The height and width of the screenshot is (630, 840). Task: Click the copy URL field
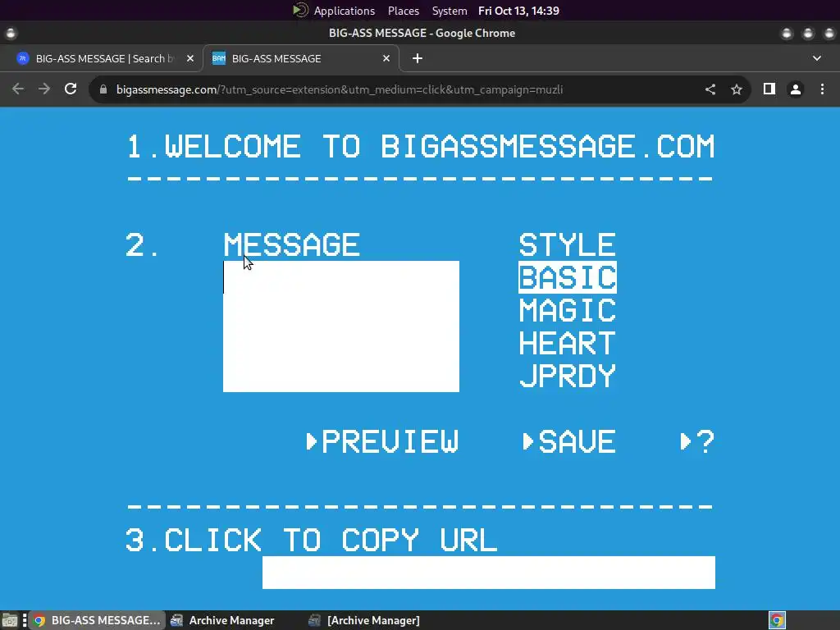[x=489, y=573]
